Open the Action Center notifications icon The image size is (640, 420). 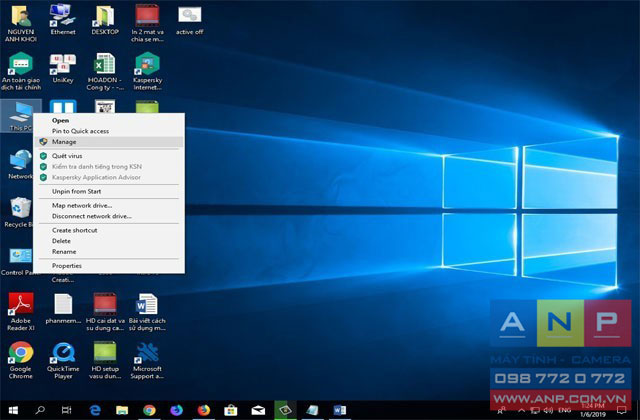[622, 410]
